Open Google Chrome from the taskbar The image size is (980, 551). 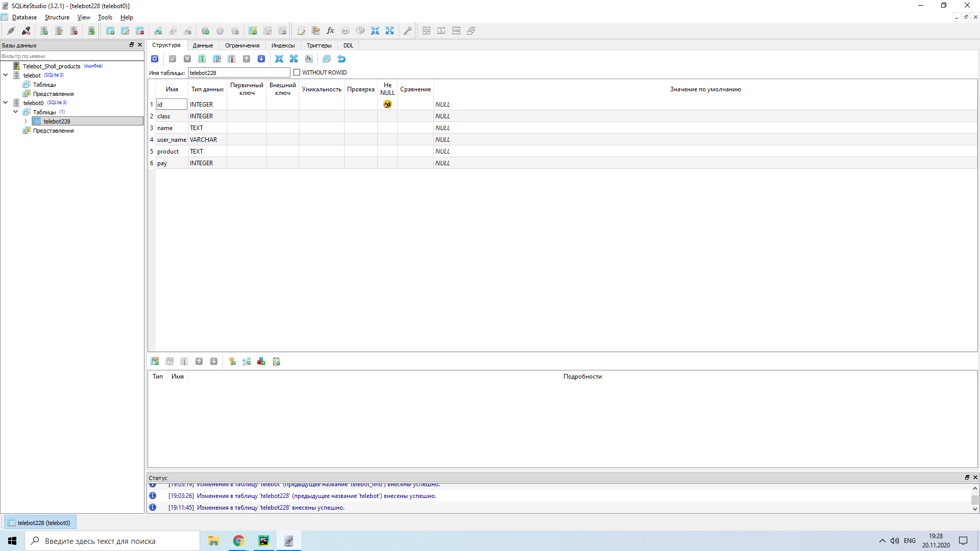point(238,541)
